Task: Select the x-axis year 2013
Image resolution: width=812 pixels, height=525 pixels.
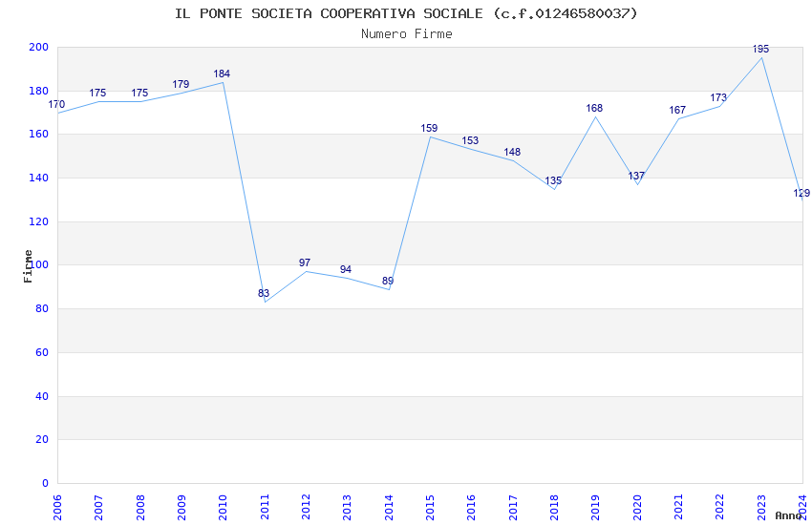Action: click(347, 507)
